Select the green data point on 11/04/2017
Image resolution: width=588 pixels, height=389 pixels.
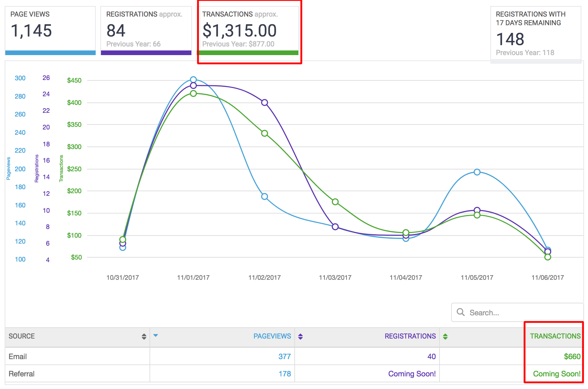405,232
